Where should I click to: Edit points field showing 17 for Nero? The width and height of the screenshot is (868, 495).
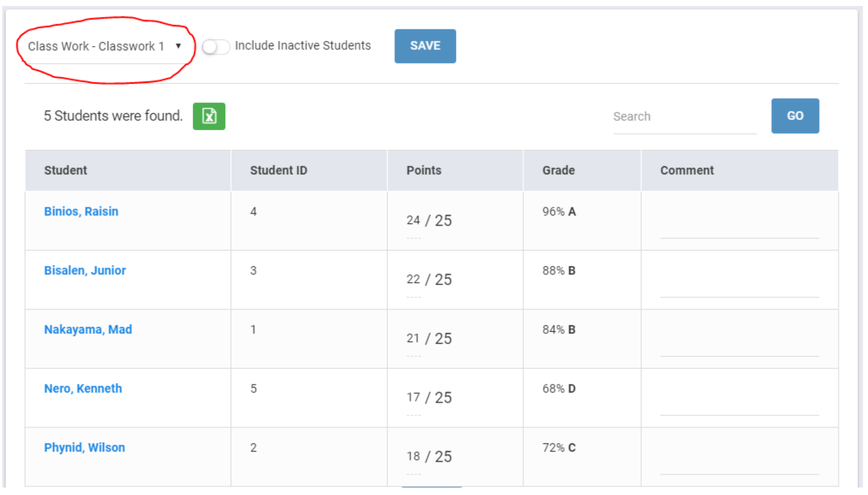point(413,397)
